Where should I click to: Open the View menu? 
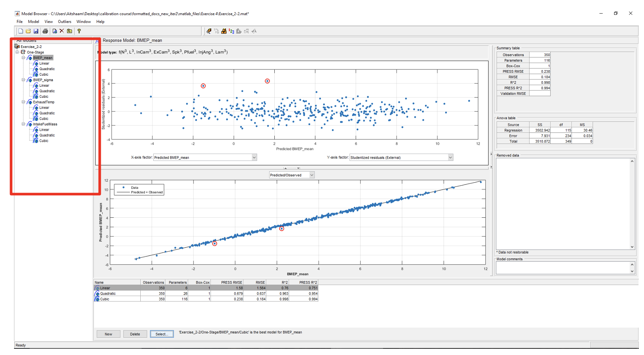tap(49, 22)
